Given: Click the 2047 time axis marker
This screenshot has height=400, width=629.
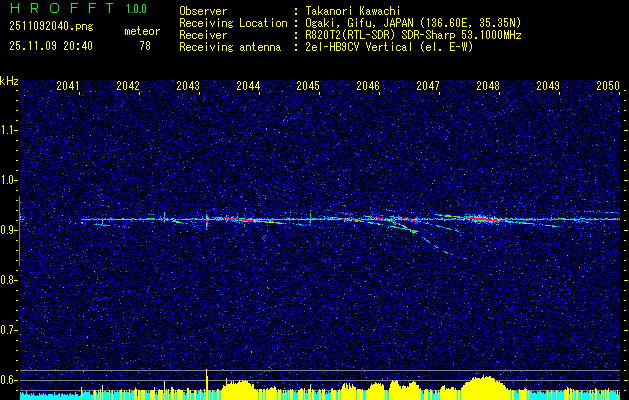Looking at the screenshot, I should pos(428,86).
